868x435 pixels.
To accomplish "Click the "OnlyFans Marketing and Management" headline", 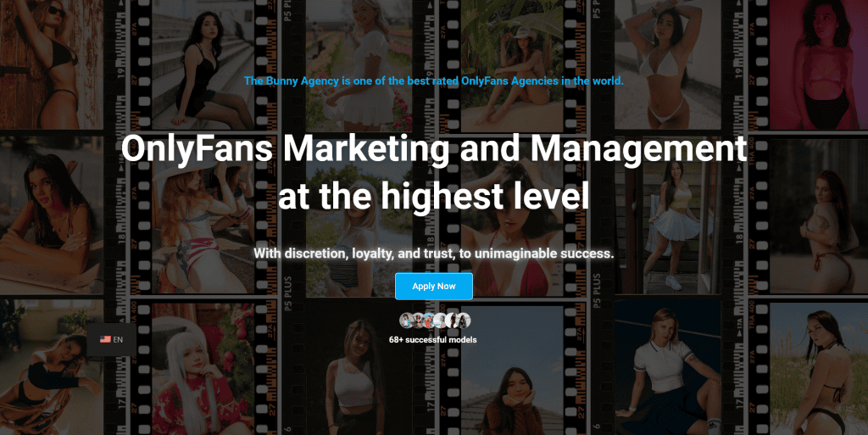I will [434, 148].
